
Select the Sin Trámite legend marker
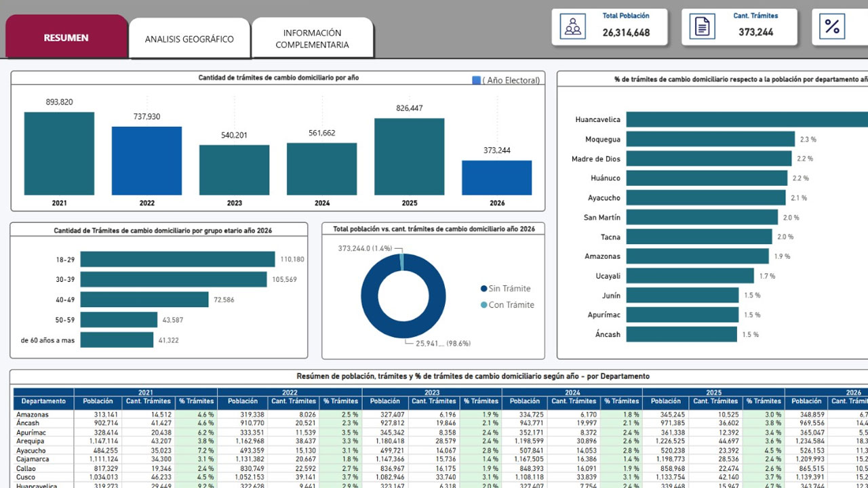tap(484, 289)
